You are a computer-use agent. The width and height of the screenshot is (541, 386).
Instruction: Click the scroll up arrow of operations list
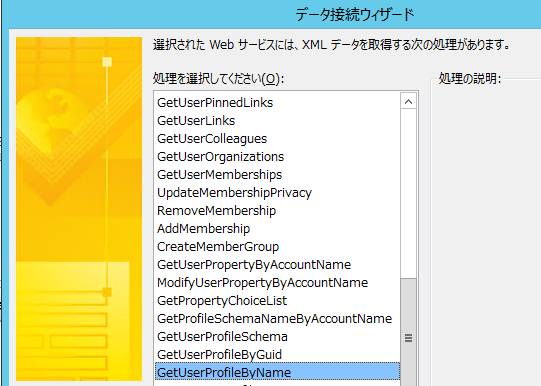coord(408,101)
